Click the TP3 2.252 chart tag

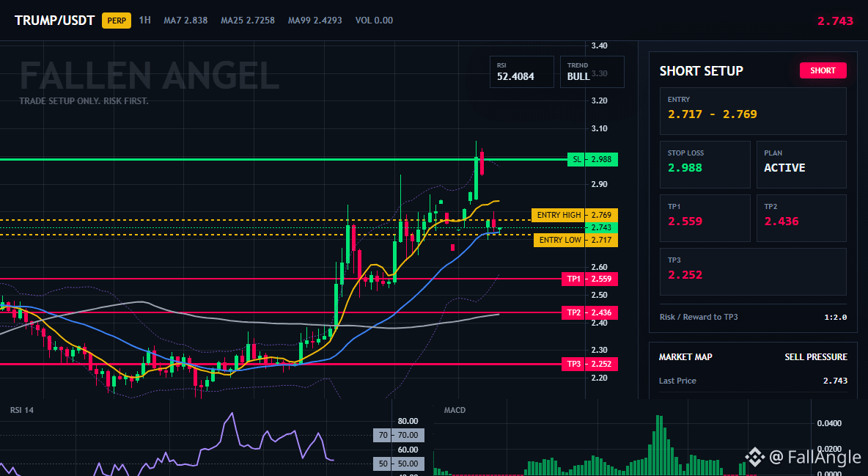pyautogui.click(x=589, y=364)
